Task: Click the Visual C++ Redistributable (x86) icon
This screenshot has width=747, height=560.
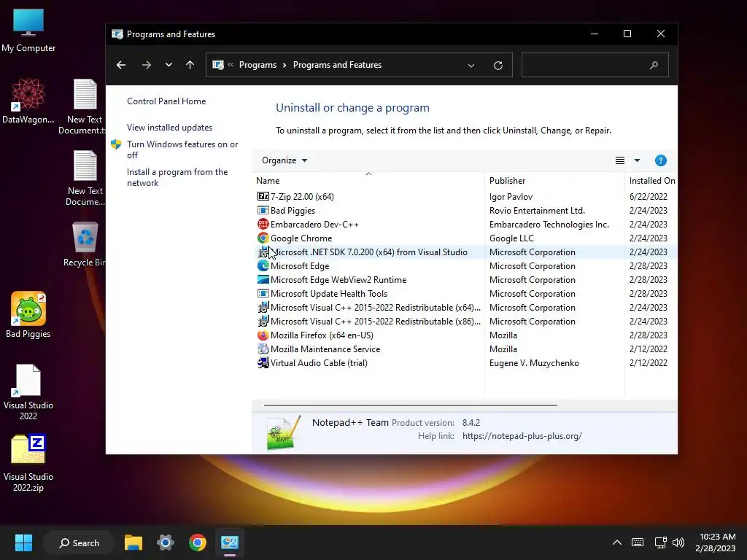Action: click(263, 322)
